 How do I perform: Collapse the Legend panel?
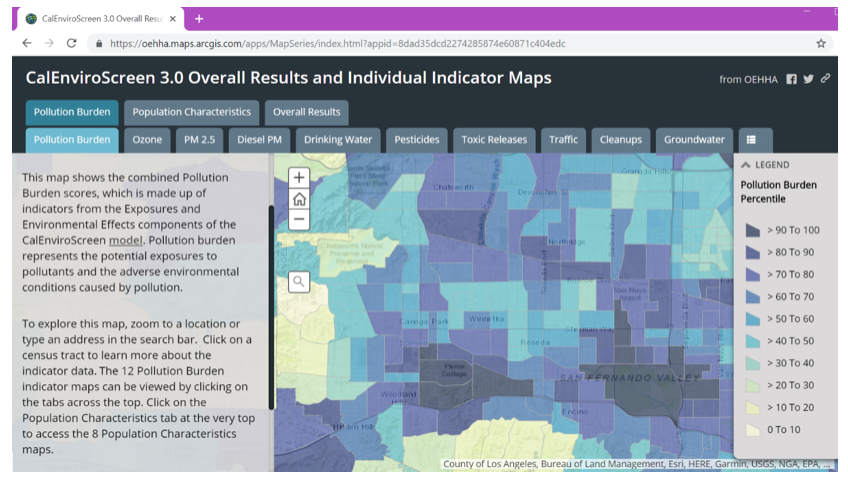click(x=745, y=165)
